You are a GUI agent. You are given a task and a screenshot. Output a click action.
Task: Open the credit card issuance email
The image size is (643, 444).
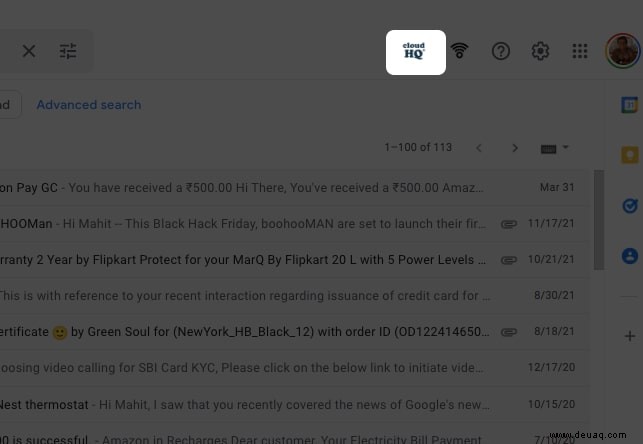(293, 296)
